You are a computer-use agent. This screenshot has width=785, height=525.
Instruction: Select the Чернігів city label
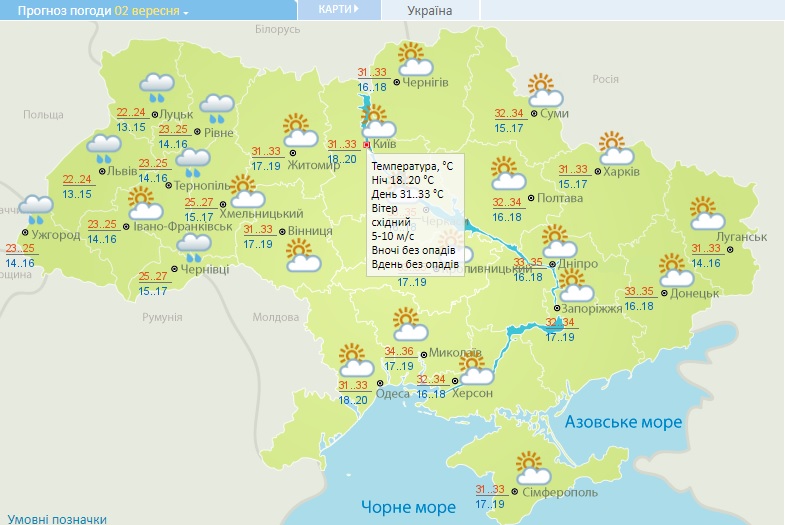[x=426, y=82]
